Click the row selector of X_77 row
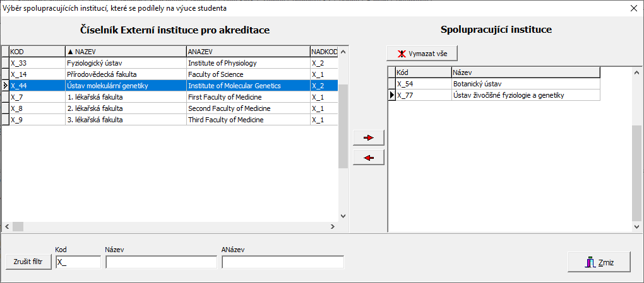 [391, 95]
